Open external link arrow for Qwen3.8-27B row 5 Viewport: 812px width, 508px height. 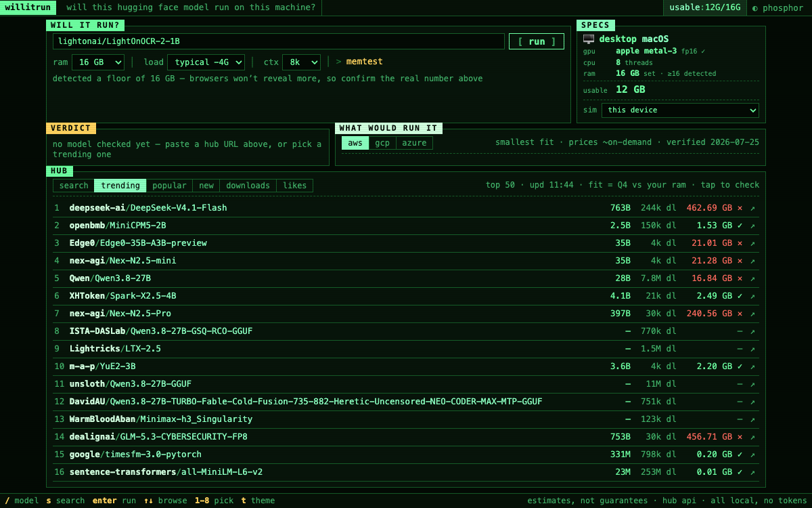pyautogui.click(x=752, y=278)
